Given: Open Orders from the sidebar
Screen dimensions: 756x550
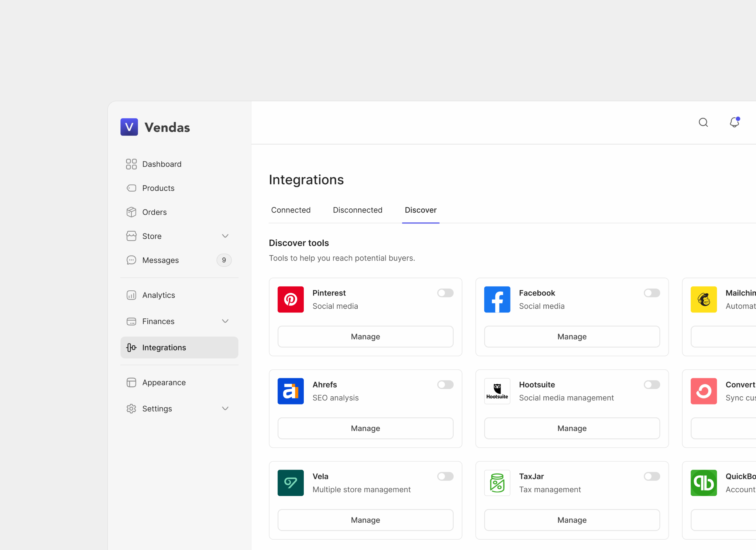Looking at the screenshot, I should [x=154, y=212].
